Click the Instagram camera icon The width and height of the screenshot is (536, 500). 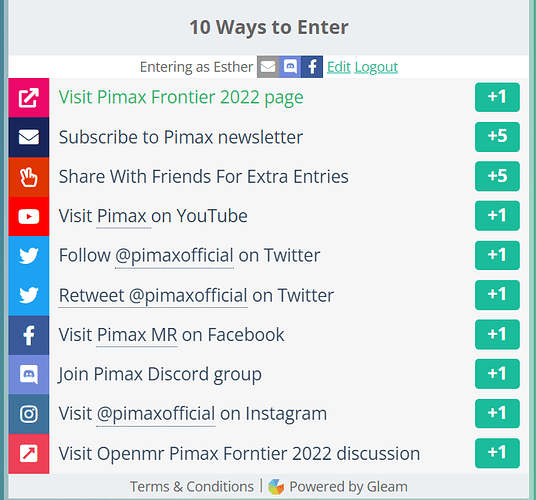[29, 414]
